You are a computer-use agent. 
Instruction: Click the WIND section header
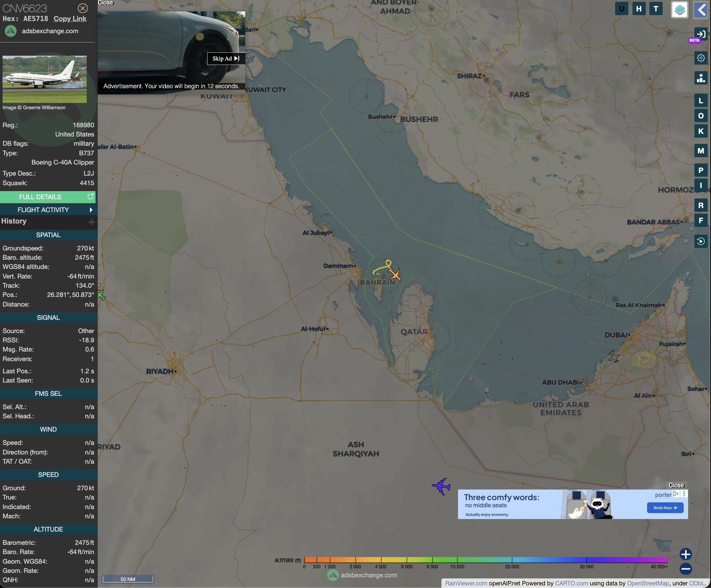pyautogui.click(x=48, y=429)
